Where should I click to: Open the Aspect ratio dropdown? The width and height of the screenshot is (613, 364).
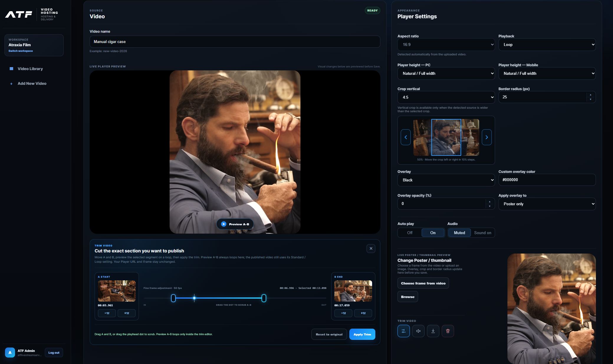click(446, 45)
